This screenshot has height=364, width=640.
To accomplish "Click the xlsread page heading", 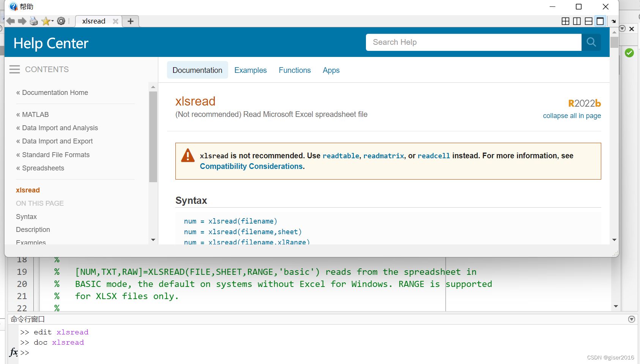I will [195, 101].
